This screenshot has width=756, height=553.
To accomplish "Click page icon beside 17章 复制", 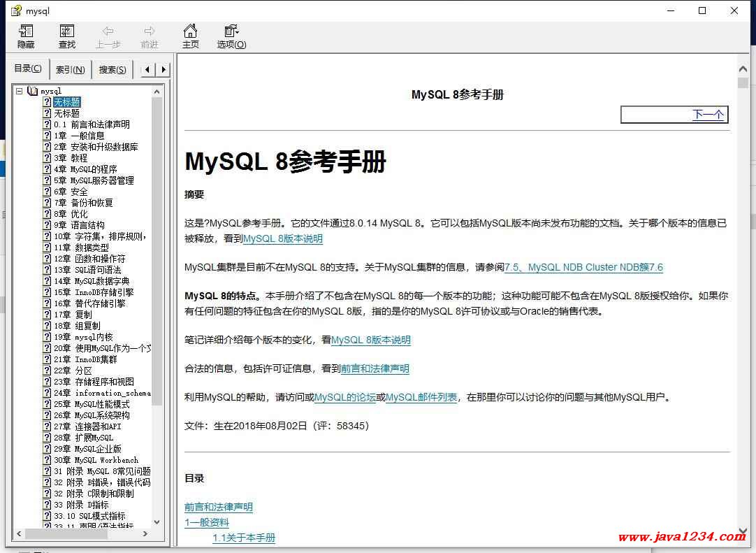I will (x=47, y=315).
